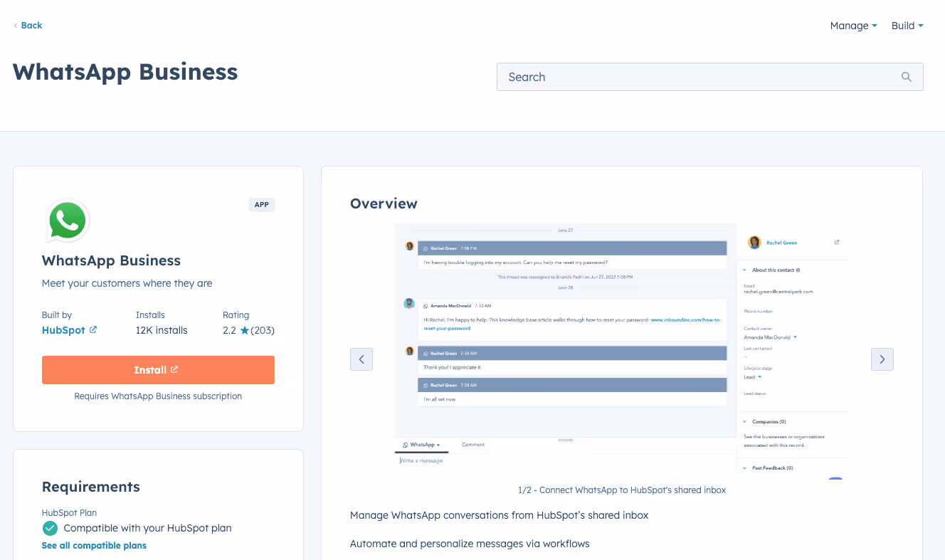The width and height of the screenshot is (945, 560).
Task: Click Manage WhatsApp conversations description line
Action: (x=500, y=515)
